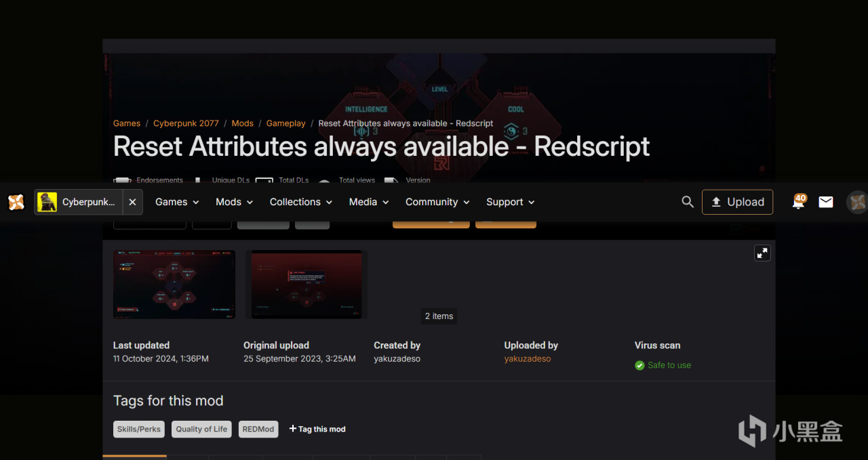
Task: Click the 'Tags for this mod' heading
Action: click(168, 400)
